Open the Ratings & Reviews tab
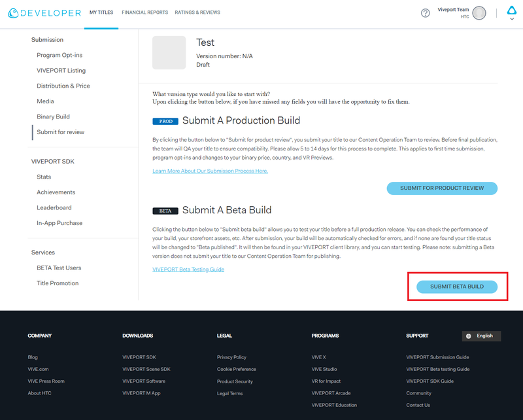523x420 pixels. 197,12
